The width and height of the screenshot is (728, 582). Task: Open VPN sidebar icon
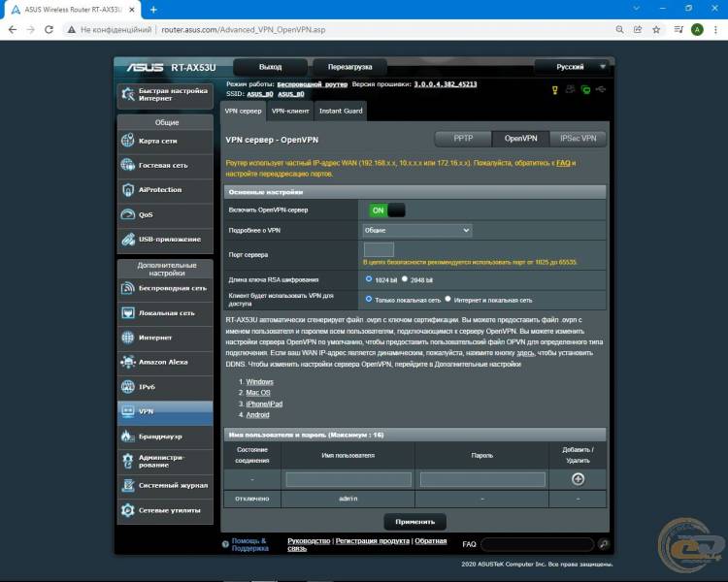click(128, 411)
